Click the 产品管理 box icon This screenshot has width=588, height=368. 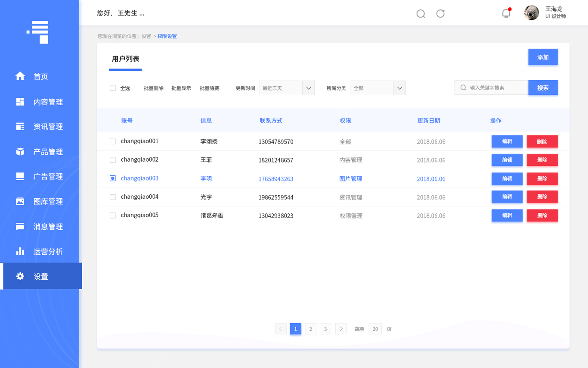(20, 152)
